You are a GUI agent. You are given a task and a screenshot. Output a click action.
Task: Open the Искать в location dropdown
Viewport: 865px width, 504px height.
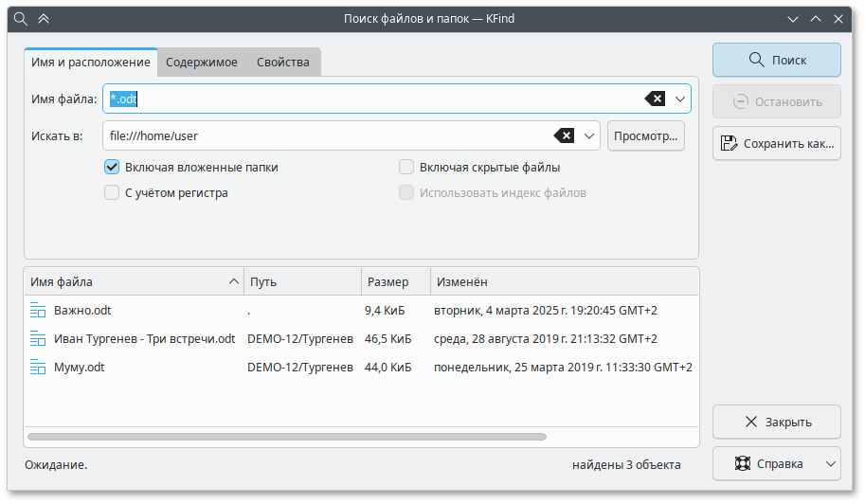pos(589,135)
